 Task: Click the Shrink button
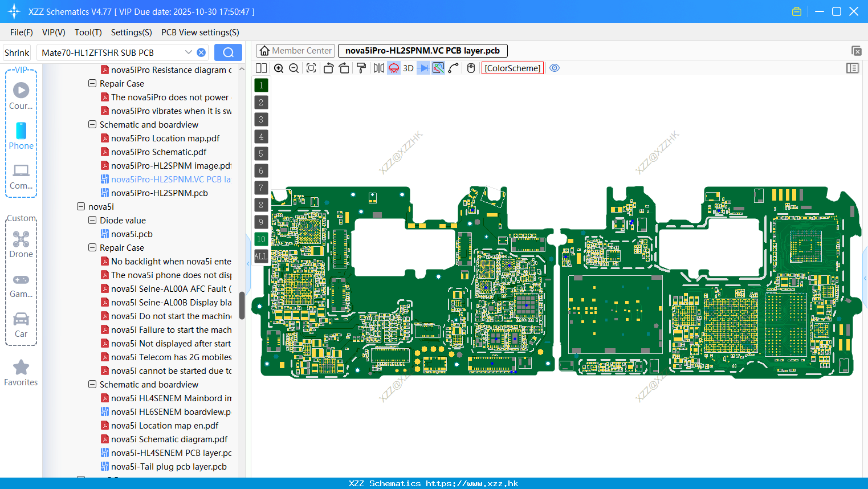point(17,52)
